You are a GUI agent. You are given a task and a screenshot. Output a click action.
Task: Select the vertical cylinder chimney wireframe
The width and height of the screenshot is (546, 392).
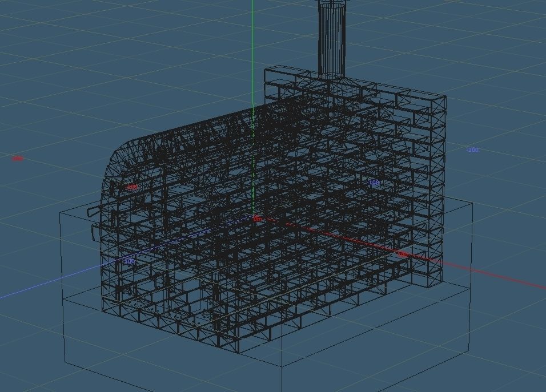pyautogui.click(x=331, y=40)
